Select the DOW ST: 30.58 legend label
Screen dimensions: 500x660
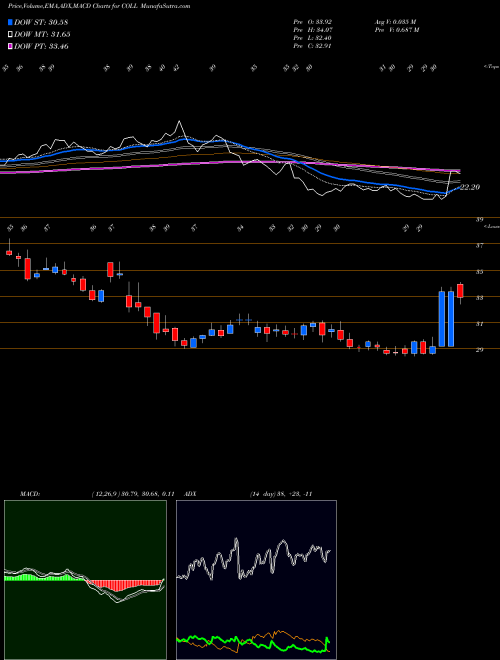click(x=41, y=22)
